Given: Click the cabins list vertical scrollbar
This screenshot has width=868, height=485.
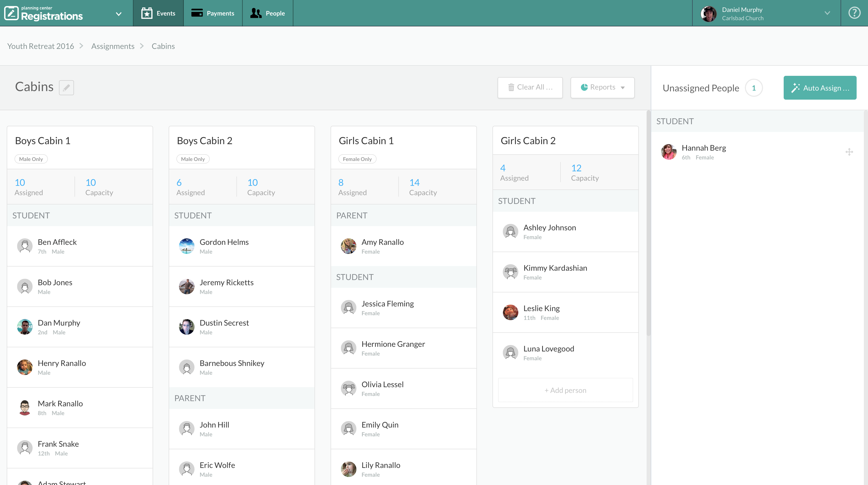Looking at the screenshot, I should (648, 223).
